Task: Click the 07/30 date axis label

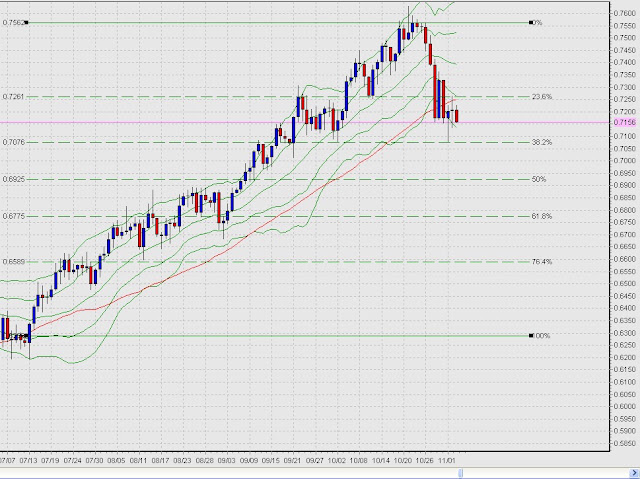Action: (x=95, y=461)
